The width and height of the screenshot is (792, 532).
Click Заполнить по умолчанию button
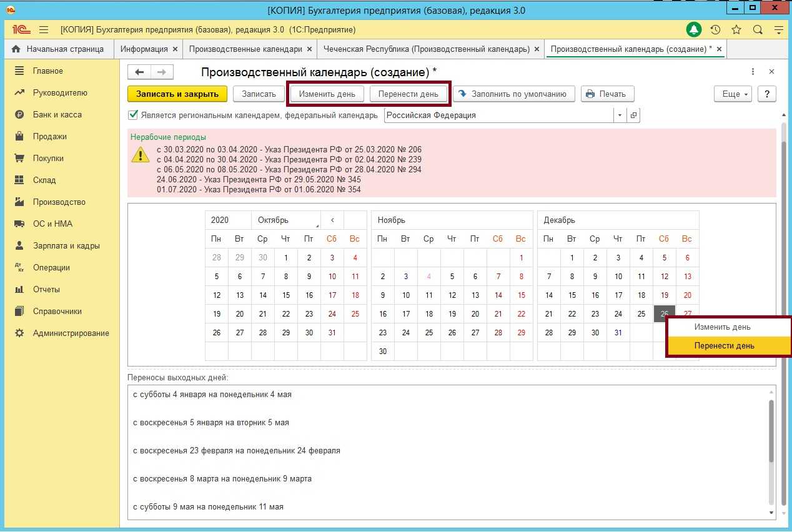click(x=513, y=94)
